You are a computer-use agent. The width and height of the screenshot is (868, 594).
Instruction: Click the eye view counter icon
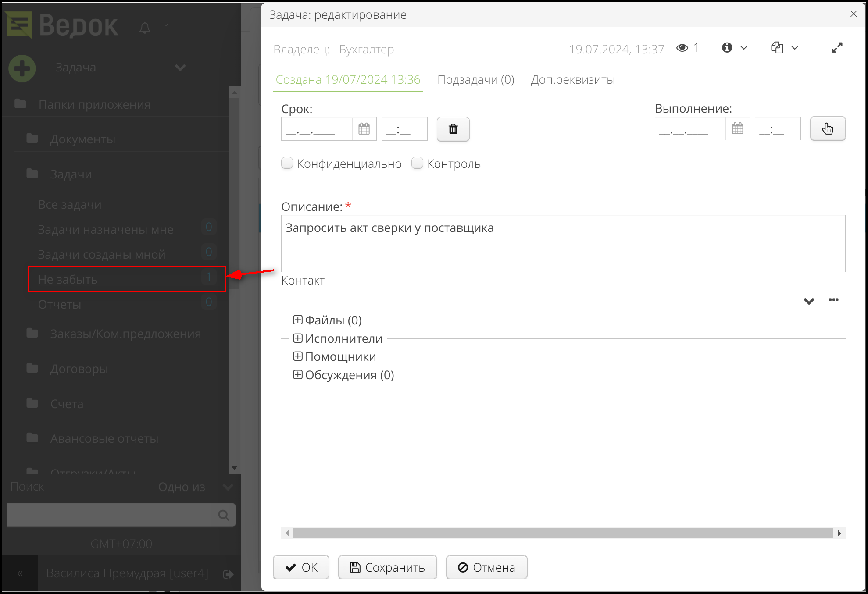[682, 48]
